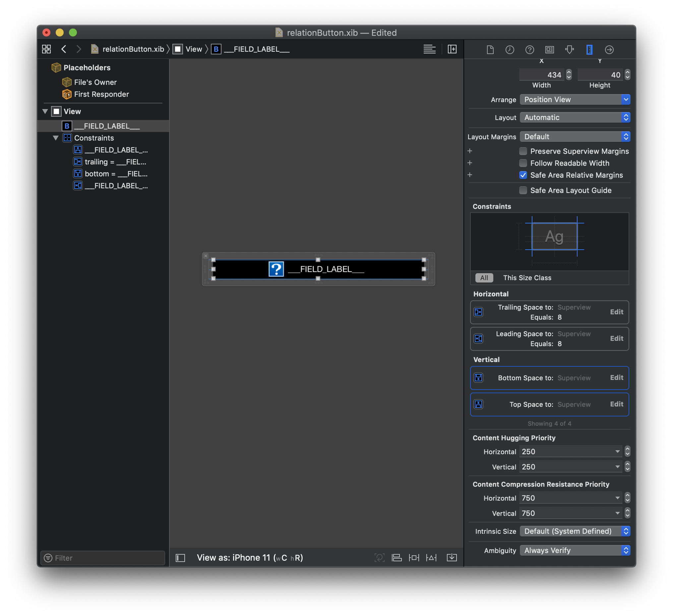Viewport: 673px width, 616px height.
Task: Select trailing constraint in outline
Action: pos(110,162)
